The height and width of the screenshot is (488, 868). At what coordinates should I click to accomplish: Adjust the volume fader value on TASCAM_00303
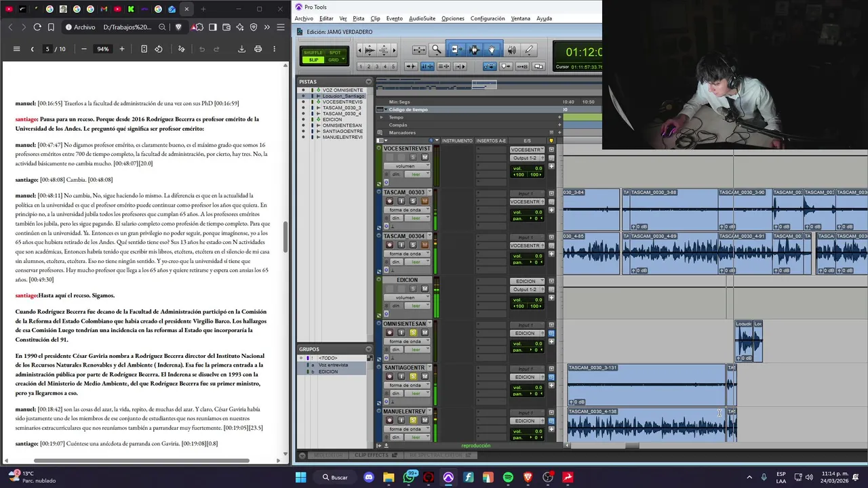(527, 212)
